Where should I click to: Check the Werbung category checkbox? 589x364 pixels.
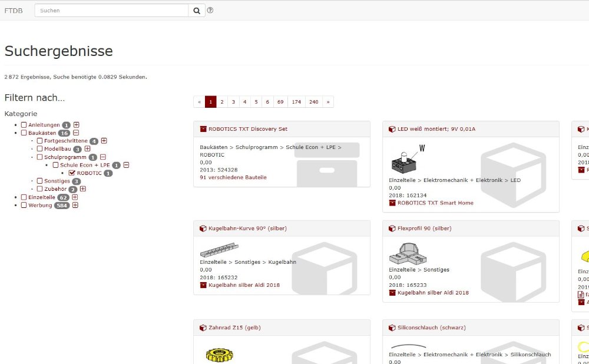(x=24, y=205)
